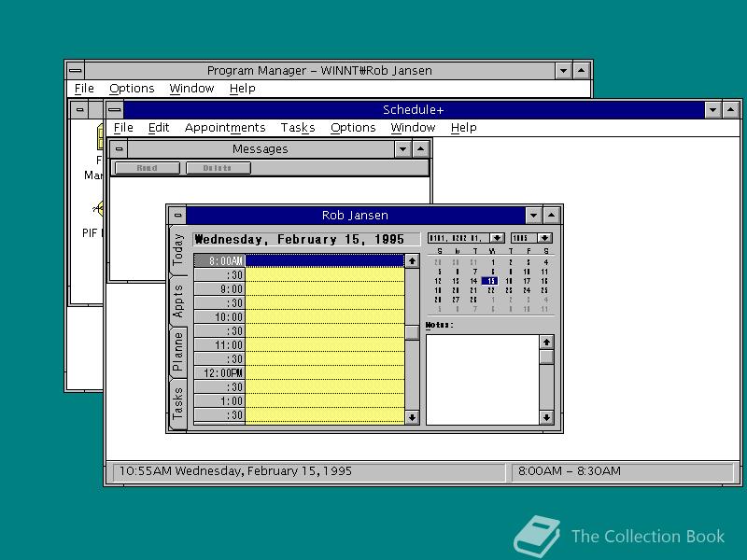
Task: Open the Tasks menu in Schedule+
Action: (298, 128)
